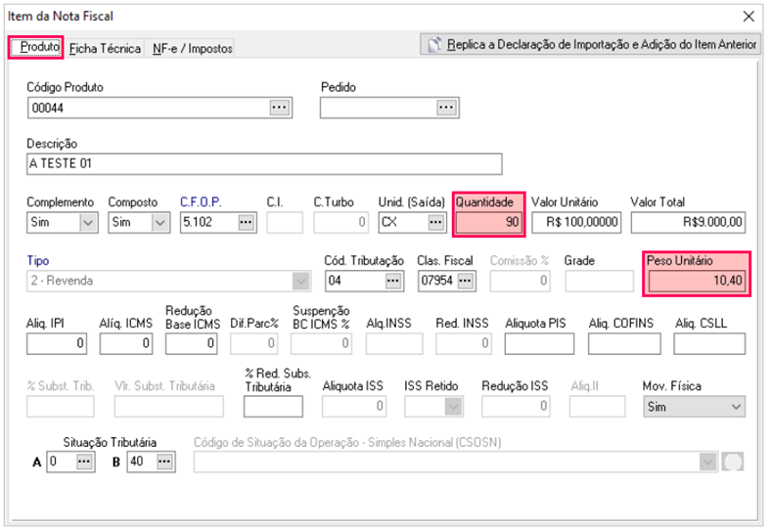The width and height of the screenshot is (771, 532).
Task: Click the Cód. Tributação ellipsis button
Action: (393, 282)
